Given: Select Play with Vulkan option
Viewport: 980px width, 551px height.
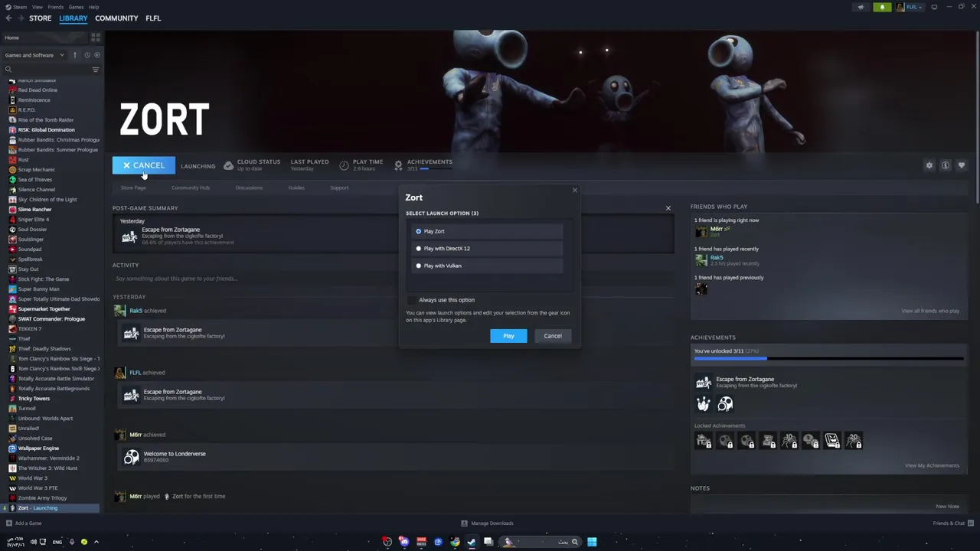Looking at the screenshot, I should [419, 266].
